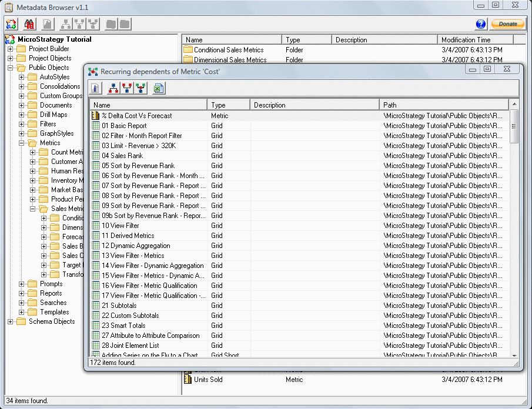Expand the AutoStyles folder node
This screenshot has height=409, width=532.
click(21, 78)
